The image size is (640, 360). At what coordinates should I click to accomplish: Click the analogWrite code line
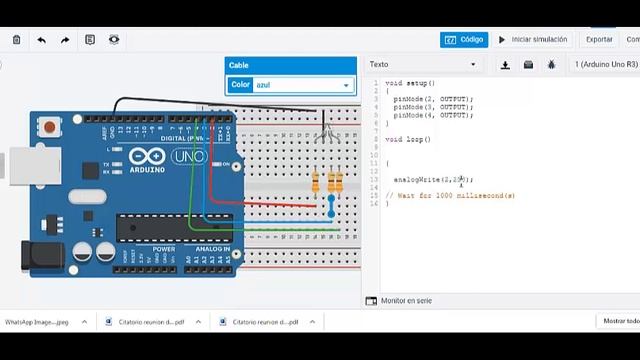click(433, 180)
